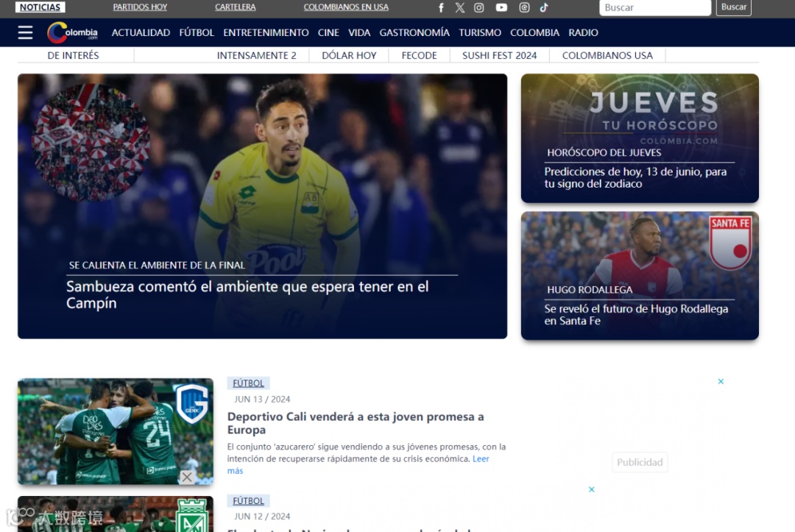Click the Publicidad placeholder
795x532 pixels.
640,462
